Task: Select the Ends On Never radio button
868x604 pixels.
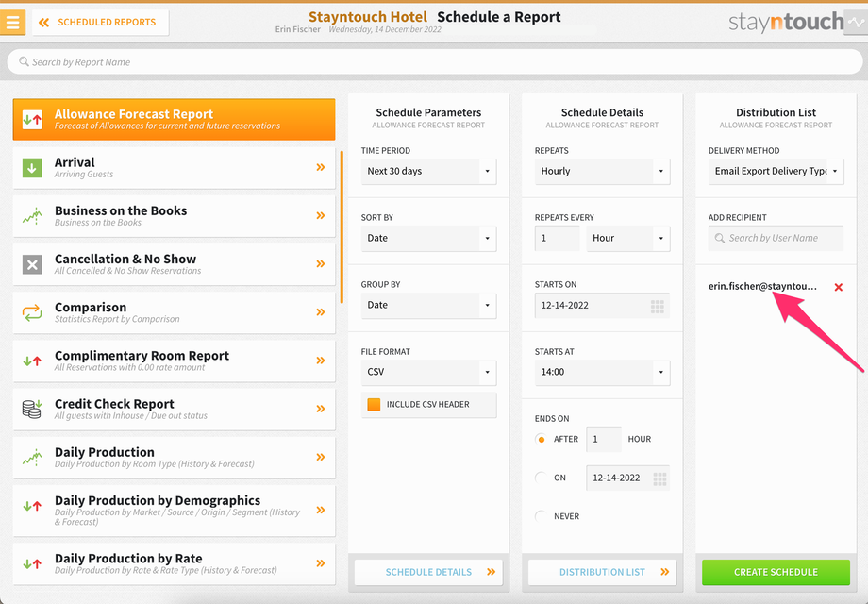Action: pos(542,516)
